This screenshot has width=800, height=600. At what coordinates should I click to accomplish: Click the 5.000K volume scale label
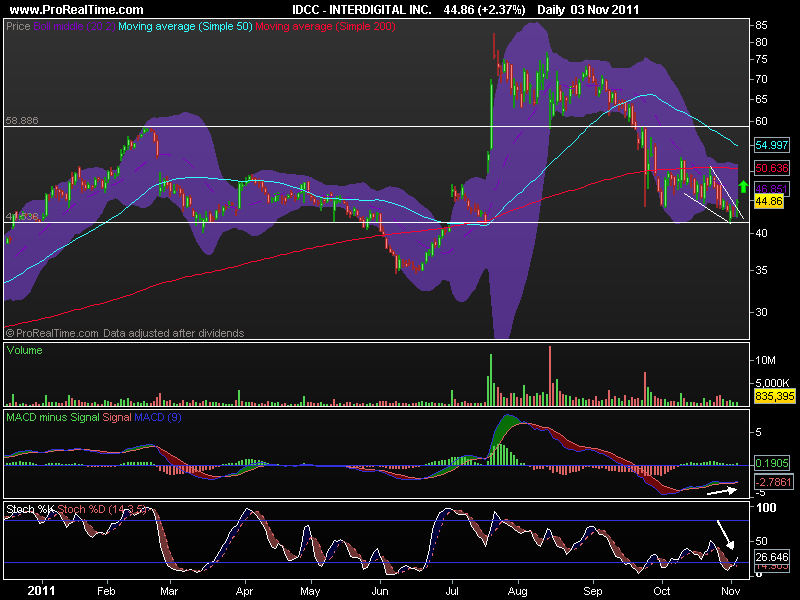(x=772, y=383)
